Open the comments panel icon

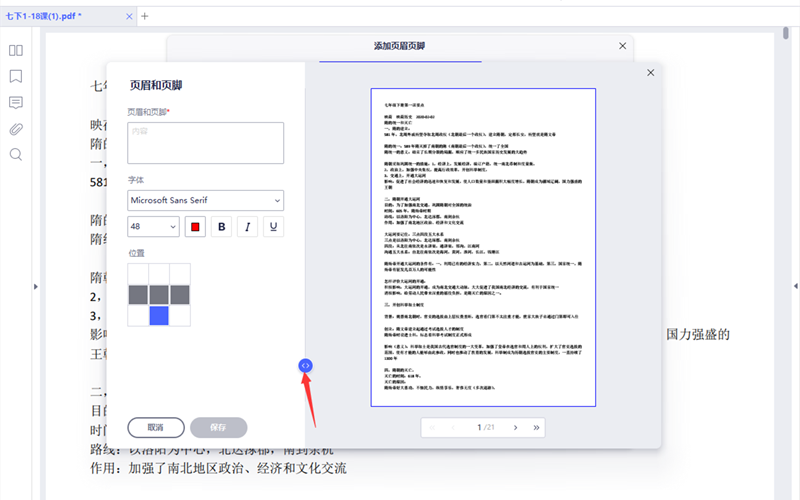pos(16,102)
